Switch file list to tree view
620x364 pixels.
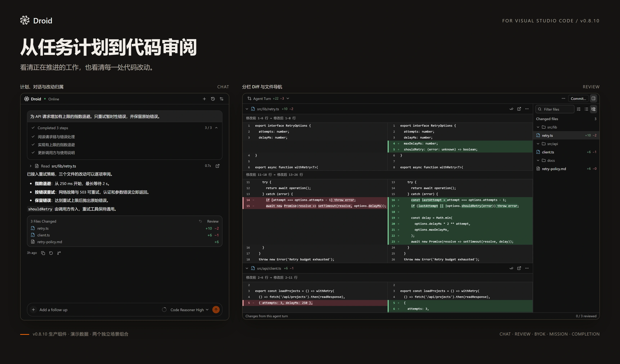point(594,109)
